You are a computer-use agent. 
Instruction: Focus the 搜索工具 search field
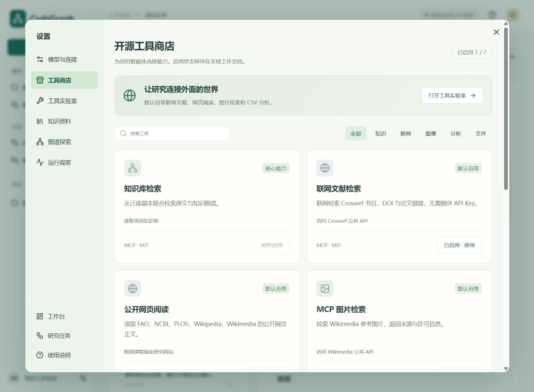click(172, 133)
